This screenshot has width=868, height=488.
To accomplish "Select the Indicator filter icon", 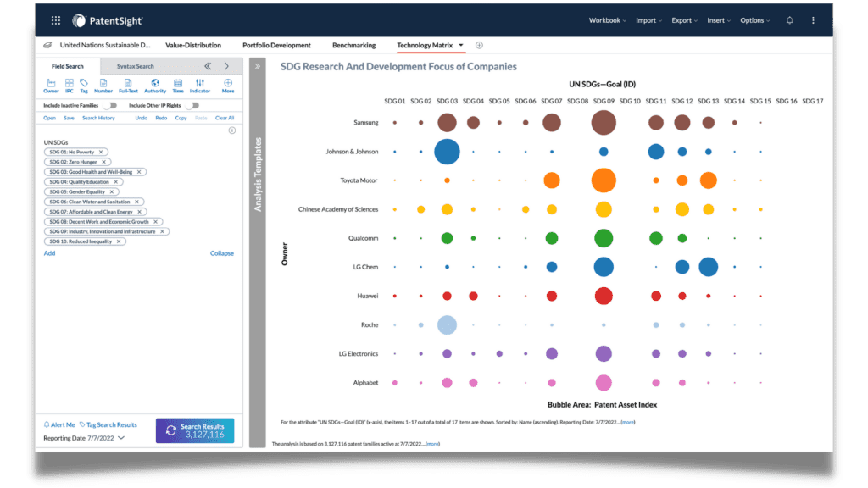I will click(x=200, y=85).
